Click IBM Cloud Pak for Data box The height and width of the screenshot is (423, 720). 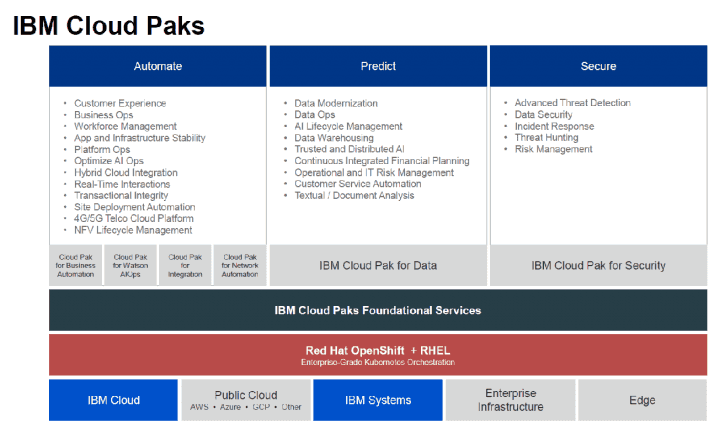[x=378, y=265]
